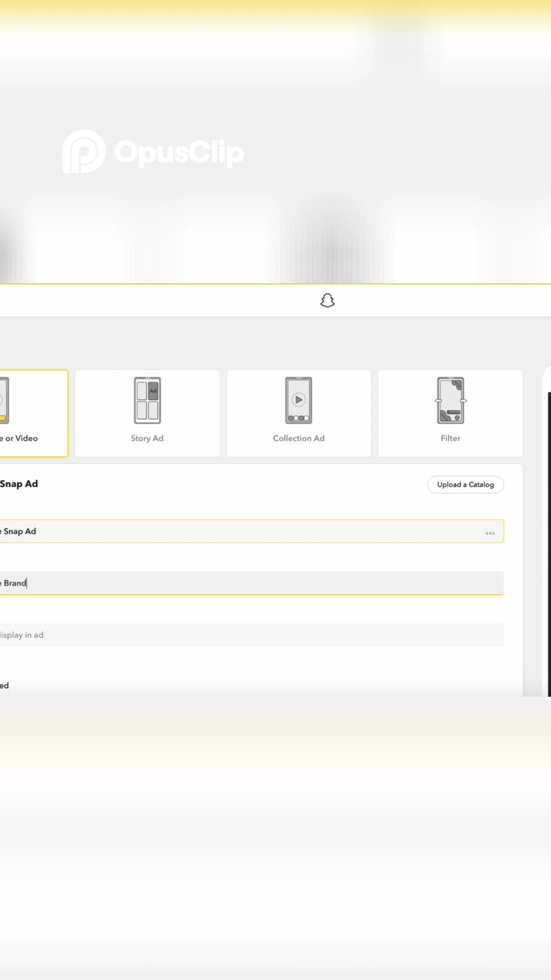
Task: Click the 'Snap Ad' section heading
Action: tap(19, 484)
